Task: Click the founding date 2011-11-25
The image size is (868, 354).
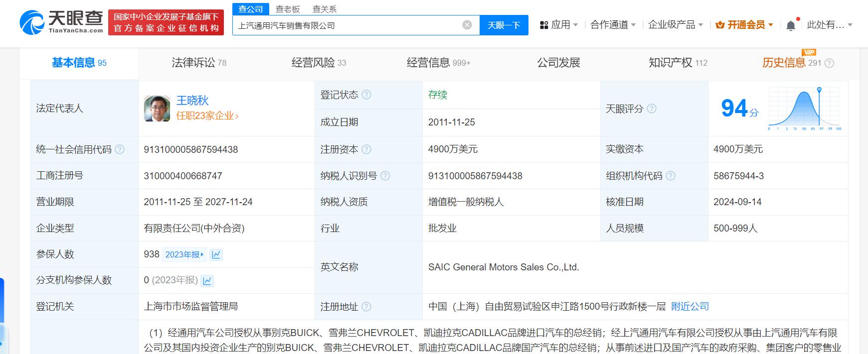Action: pyautogui.click(x=452, y=122)
